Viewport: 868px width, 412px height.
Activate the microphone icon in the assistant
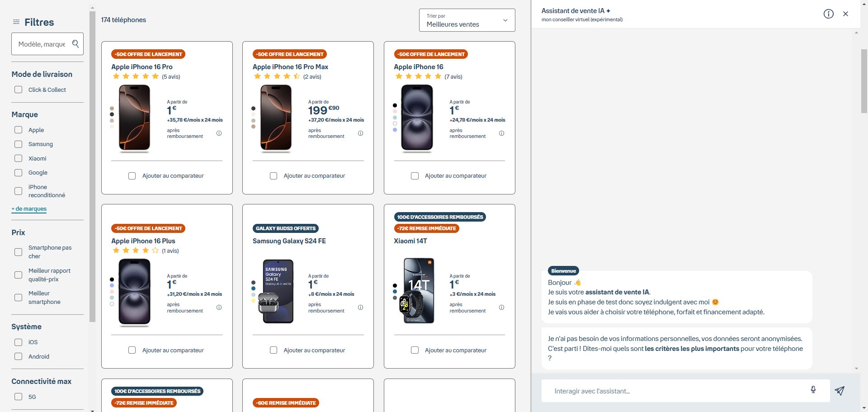coord(813,389)
